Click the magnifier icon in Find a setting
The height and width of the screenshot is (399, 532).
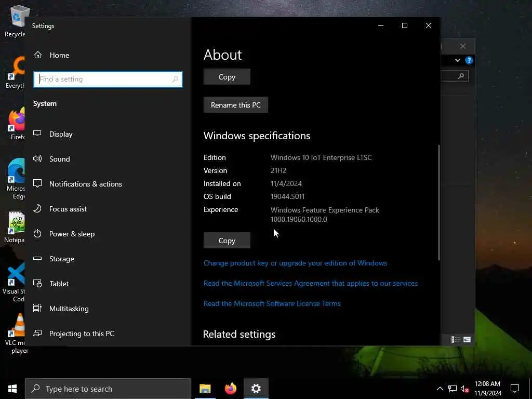pos(175,79)
